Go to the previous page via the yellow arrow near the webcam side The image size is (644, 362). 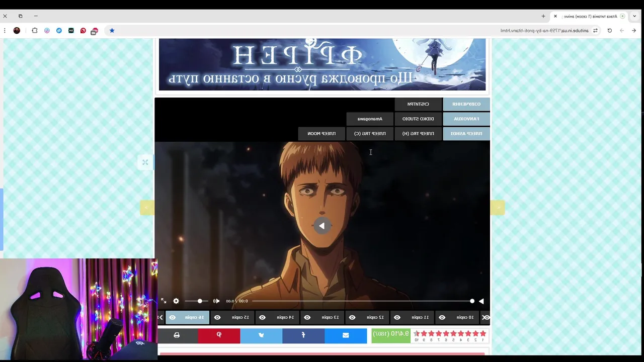pyautogui.click(x=147, y=207)
